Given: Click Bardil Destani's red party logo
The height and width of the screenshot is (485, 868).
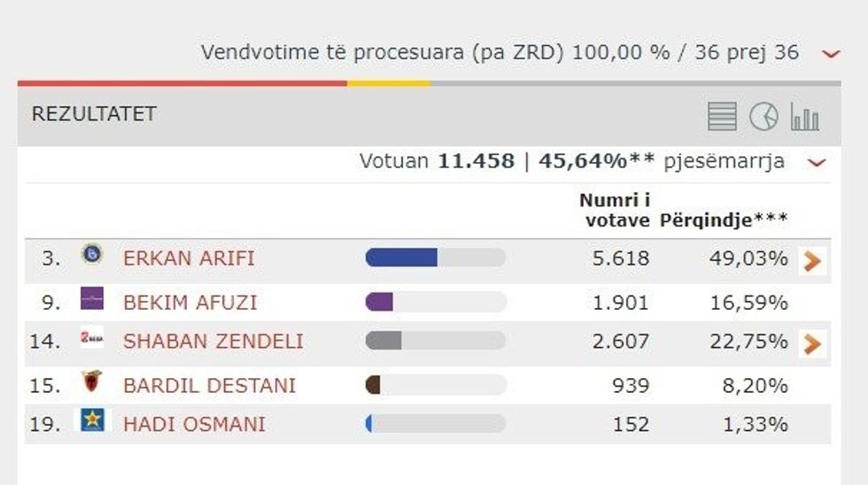Looking at the screenshot, I should [92, 382].
